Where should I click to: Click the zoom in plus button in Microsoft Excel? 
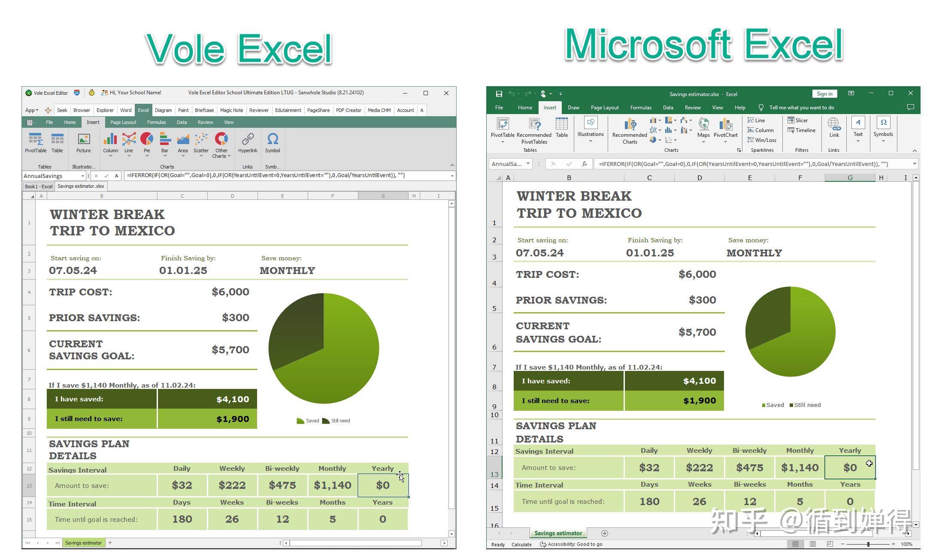click(893, 544)
